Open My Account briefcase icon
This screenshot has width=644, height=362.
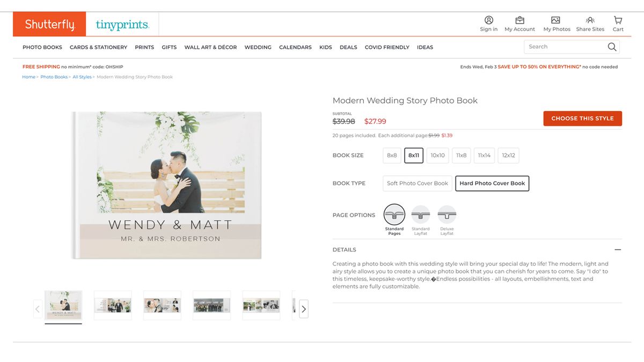(x=519, y=20)
